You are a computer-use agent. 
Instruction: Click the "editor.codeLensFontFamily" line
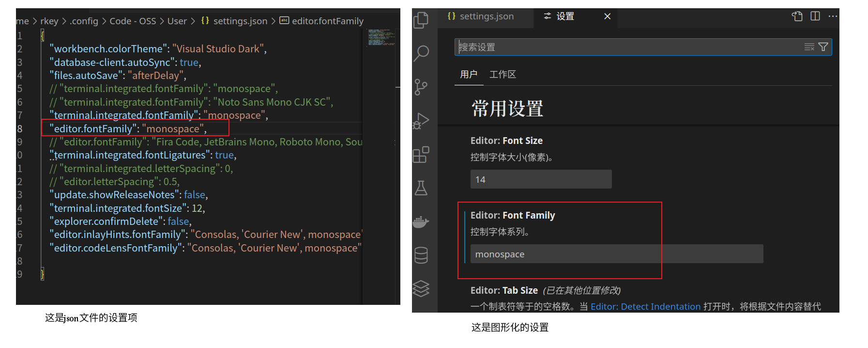(205, 248)
